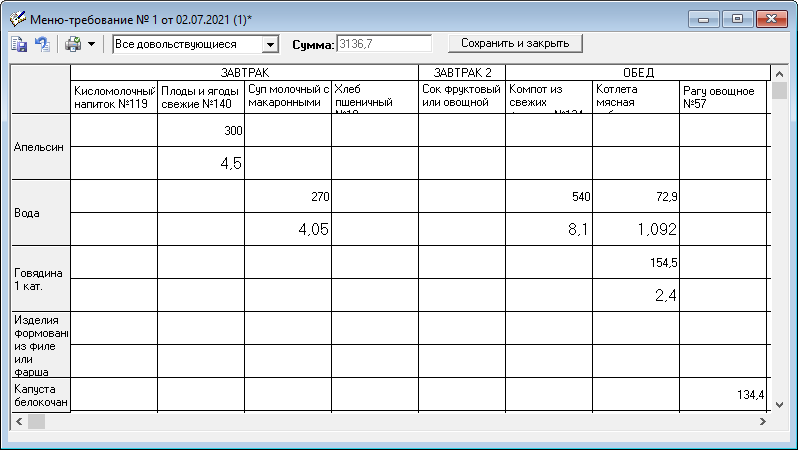Click the 'ОБЕД' column group header

(x=637, y=73)
